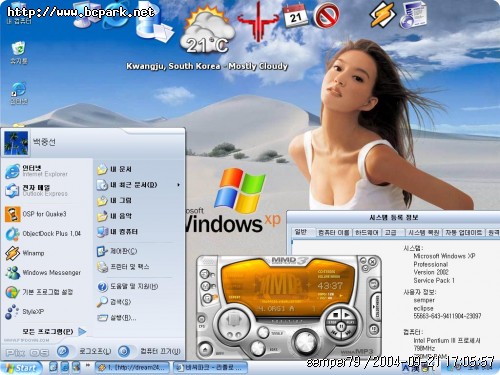500x375 pixels.
Task: Expand the Quick Launch overflow chevron
Action: (88, 365)
